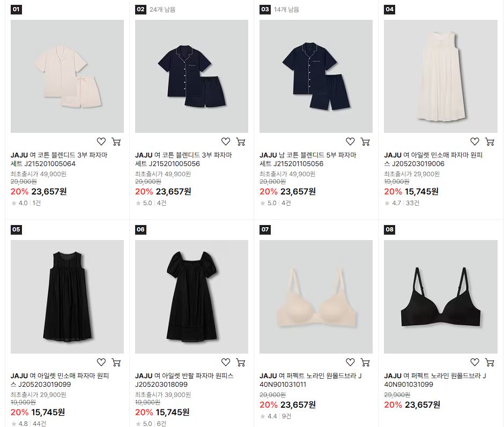Viewport: 504px width, 427px height.
Task: Add black bra item 08 to cart
Action: [x=490, y=362]
